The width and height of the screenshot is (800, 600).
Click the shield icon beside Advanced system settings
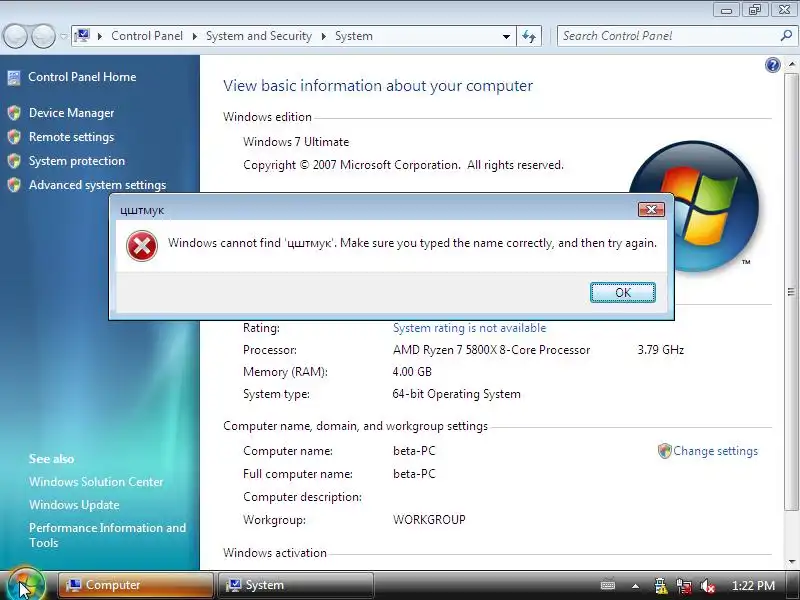point(14,185)
